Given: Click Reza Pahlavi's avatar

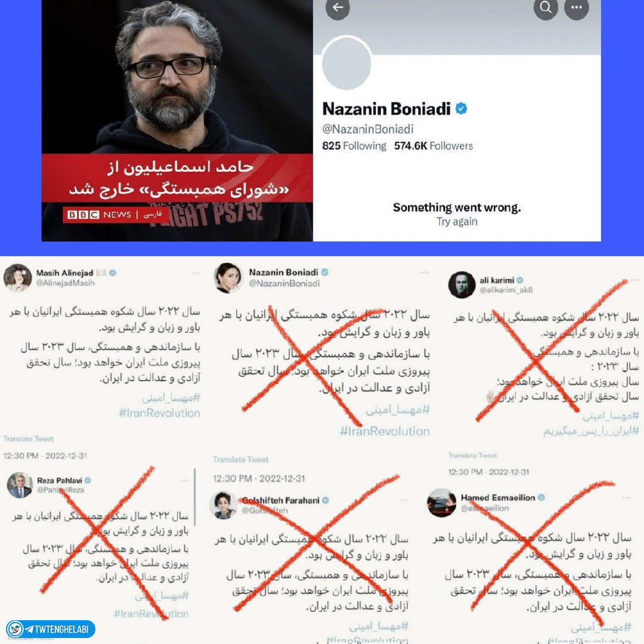Looking at the screenshot, I should coord(20,485).
